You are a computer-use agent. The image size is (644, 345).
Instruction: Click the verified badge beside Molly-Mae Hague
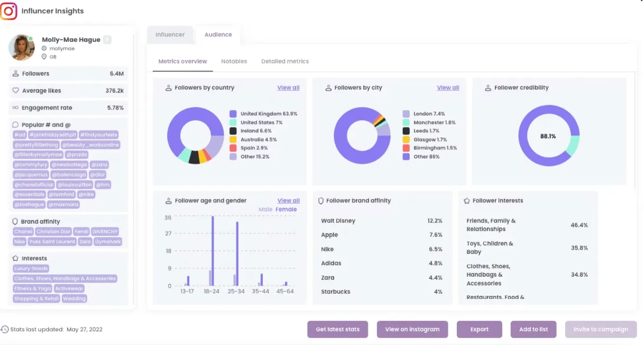tap(107, 40)
